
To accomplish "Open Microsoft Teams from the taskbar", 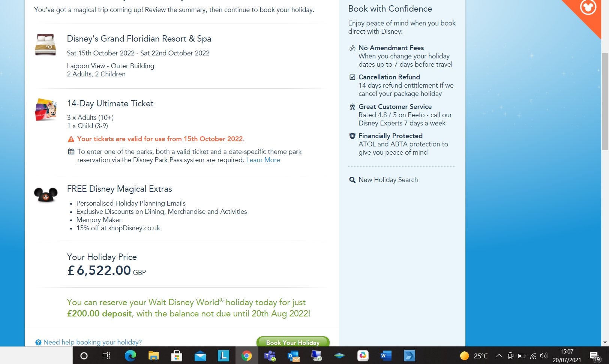I will [270, 356].
